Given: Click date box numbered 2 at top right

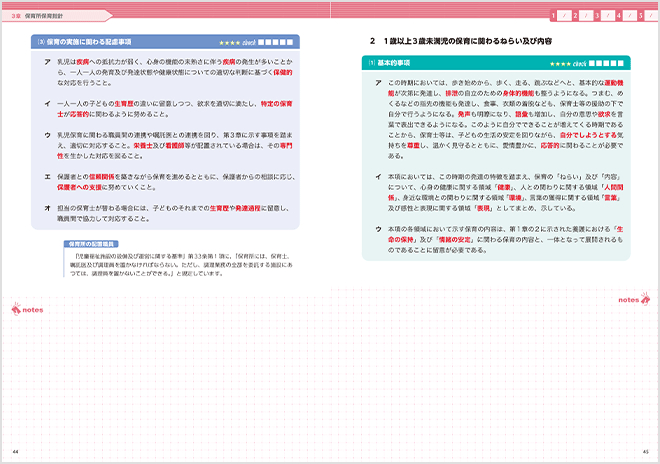Looking at the screenshot, I should (586, 16).
